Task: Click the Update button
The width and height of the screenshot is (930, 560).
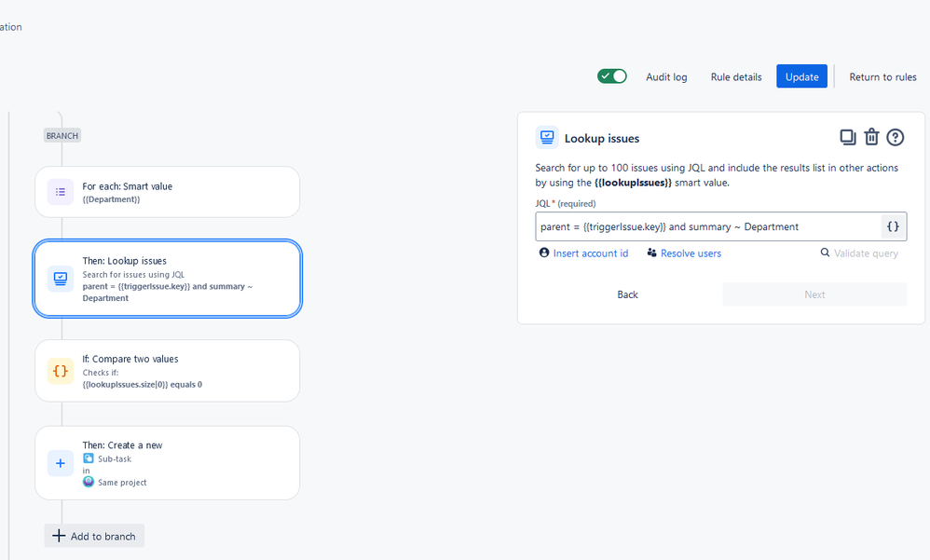Action: [802, 76]
